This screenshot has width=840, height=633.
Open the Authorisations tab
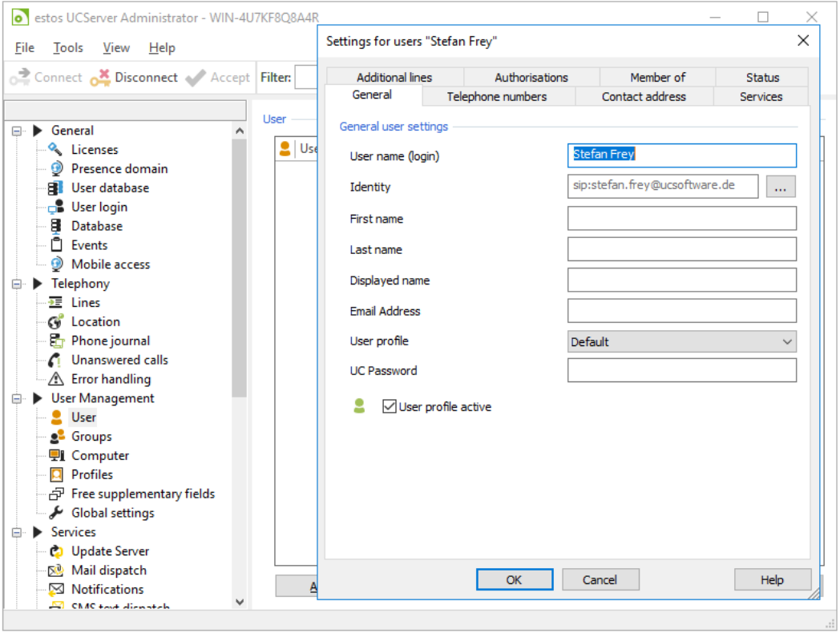click(x=531, y=78)
